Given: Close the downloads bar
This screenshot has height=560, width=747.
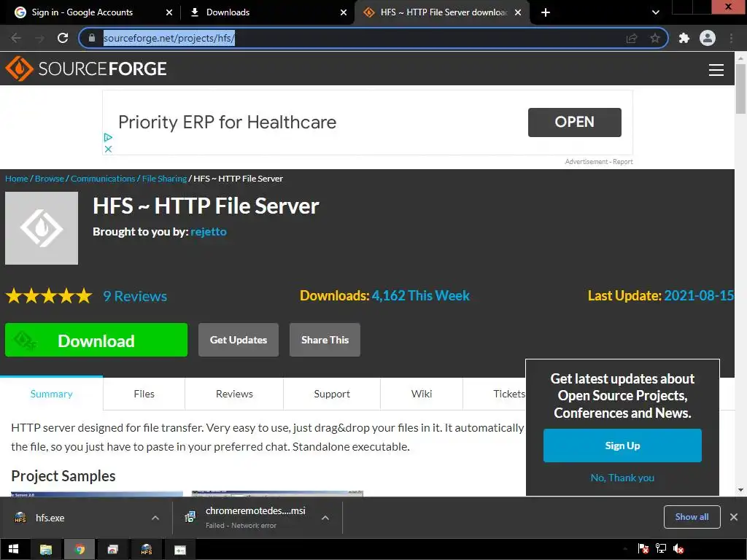Looking at the screenshot, I should [x=734, y=517].
